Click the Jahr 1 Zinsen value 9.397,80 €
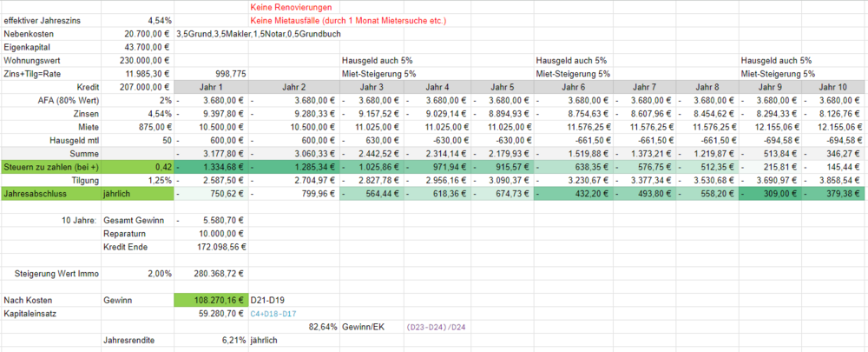Viewport: 868px width, 352px height. (225, 114)
